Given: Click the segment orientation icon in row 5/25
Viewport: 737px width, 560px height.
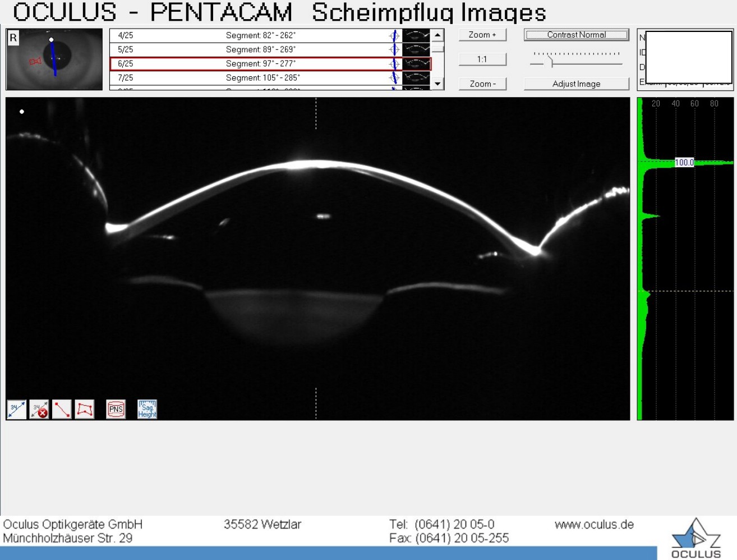Looking at the screenshot, I should [x=394, y=49].
